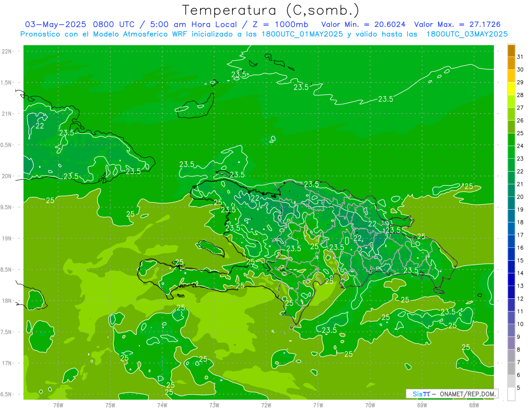Click the 70W longitude axis label
This screenshot has height=411, width=532.
coord(370,405)
